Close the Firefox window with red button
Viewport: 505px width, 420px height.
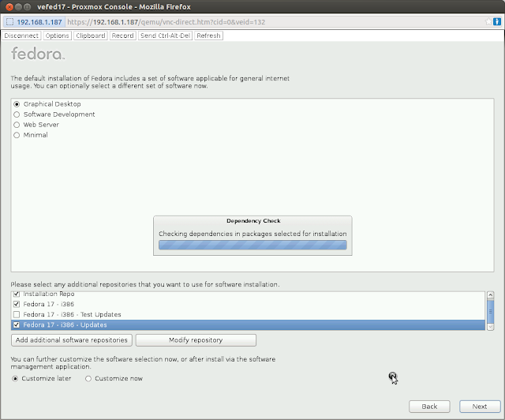coord(9,7)
